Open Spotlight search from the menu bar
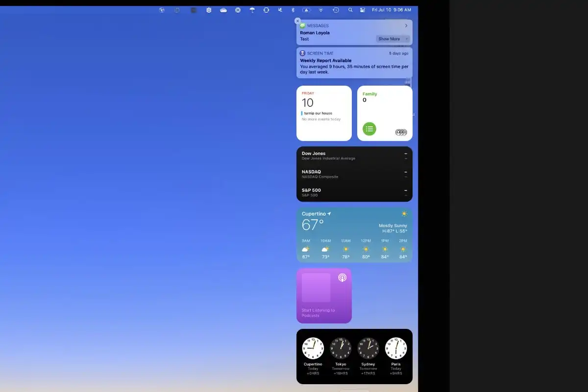Image resolution: width=588 pixels, height=392 pixels. (350, 10)
